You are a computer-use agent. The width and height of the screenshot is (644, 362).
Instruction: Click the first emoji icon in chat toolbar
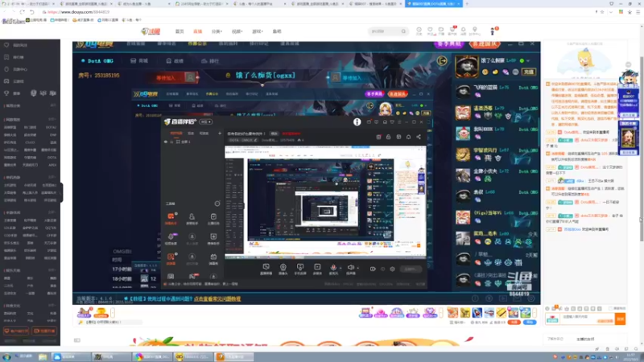click(x=547, y=309)
